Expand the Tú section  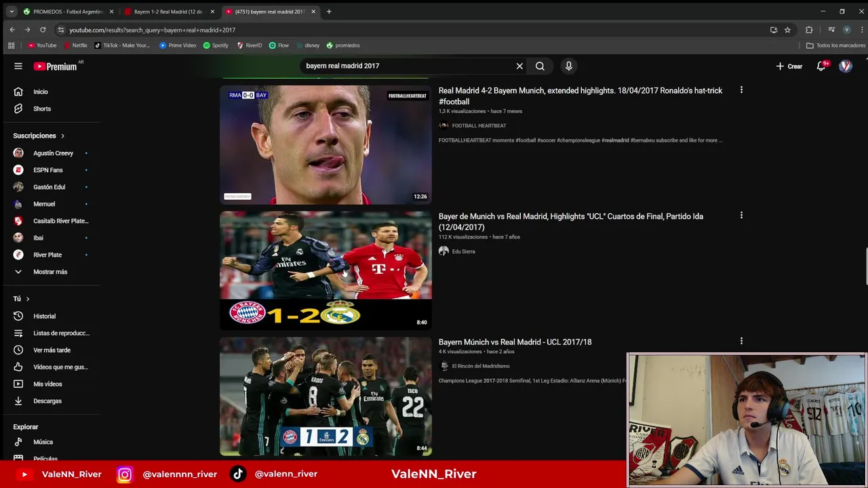(x=22, y=299)
